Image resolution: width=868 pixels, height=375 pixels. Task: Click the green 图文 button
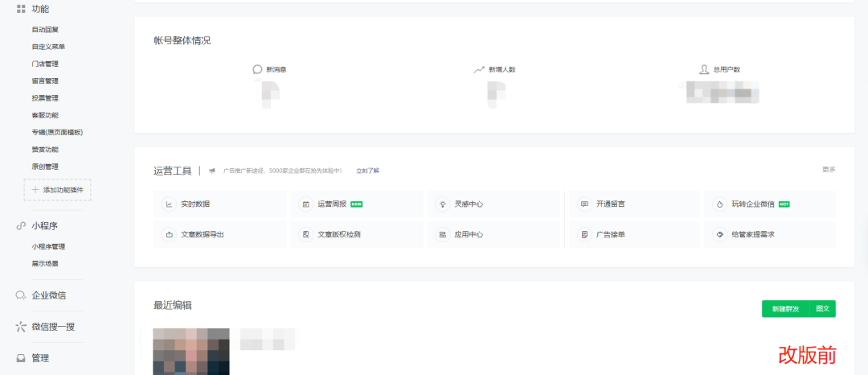(x=823, y=309)
